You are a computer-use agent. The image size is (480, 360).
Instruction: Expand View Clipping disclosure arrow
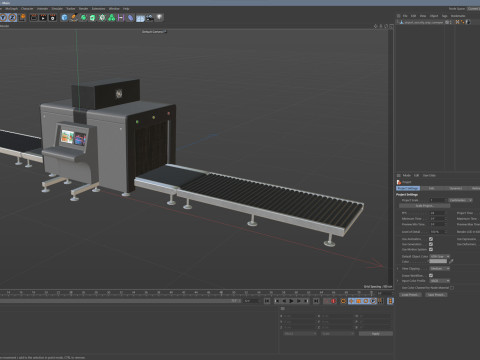(398, 269)
